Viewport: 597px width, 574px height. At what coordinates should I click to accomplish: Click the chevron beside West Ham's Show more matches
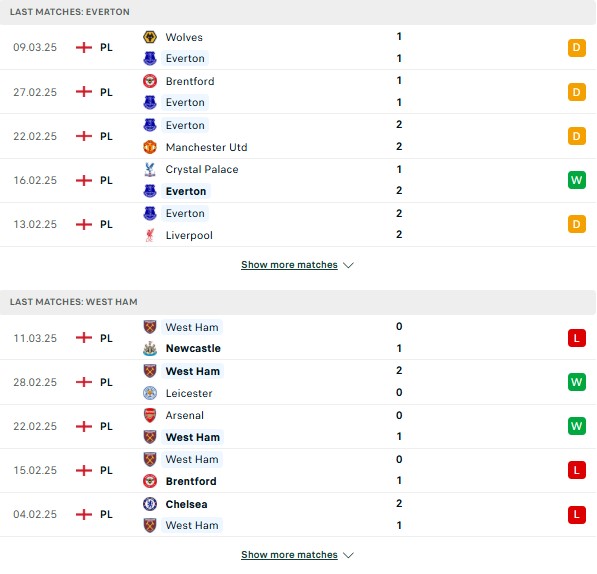pos(348,555)
